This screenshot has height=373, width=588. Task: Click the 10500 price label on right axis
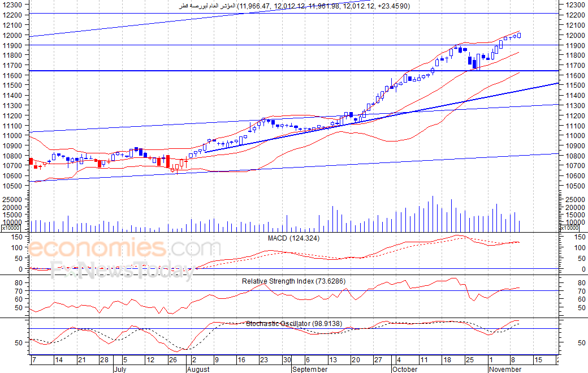point(575,186)
